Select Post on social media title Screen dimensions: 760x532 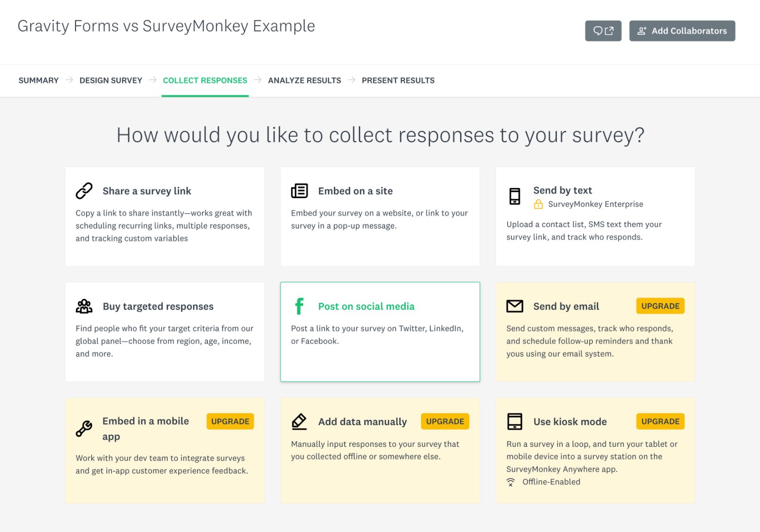tap(366, 307)
